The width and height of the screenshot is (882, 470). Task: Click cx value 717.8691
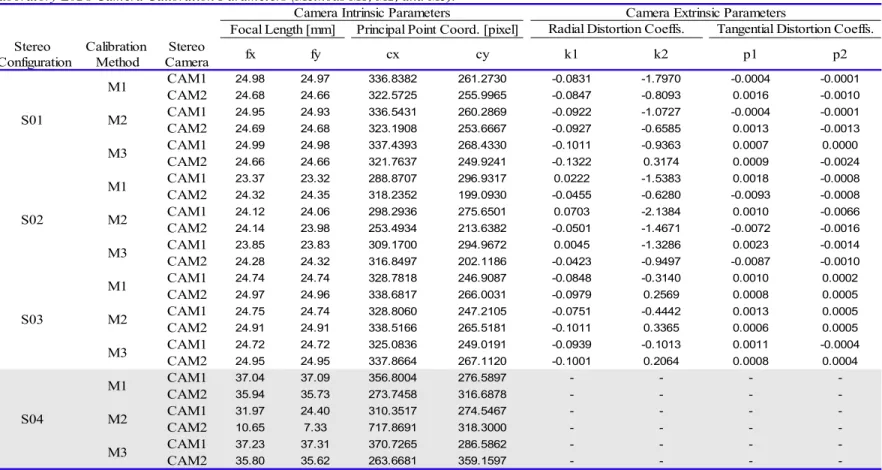click(393, 428)
